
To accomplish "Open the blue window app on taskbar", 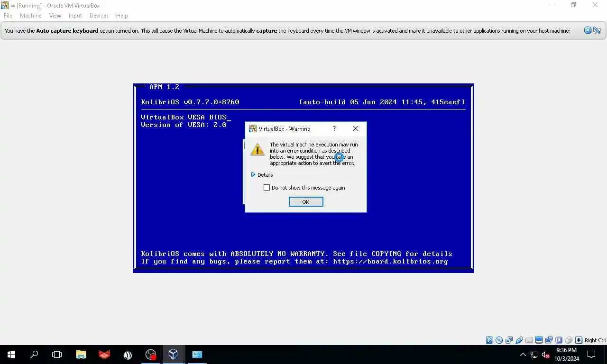I will [197, 355].
